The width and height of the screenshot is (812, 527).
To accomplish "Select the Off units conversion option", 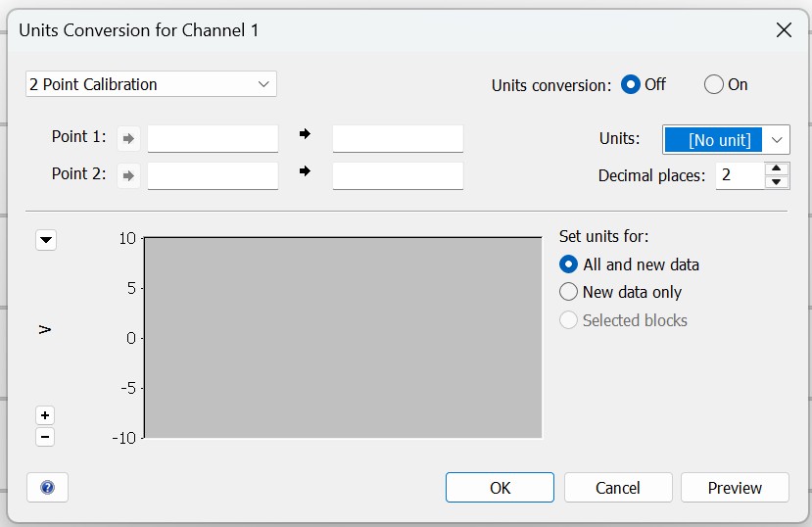I will pyautogui.click(x=631, y=85).
